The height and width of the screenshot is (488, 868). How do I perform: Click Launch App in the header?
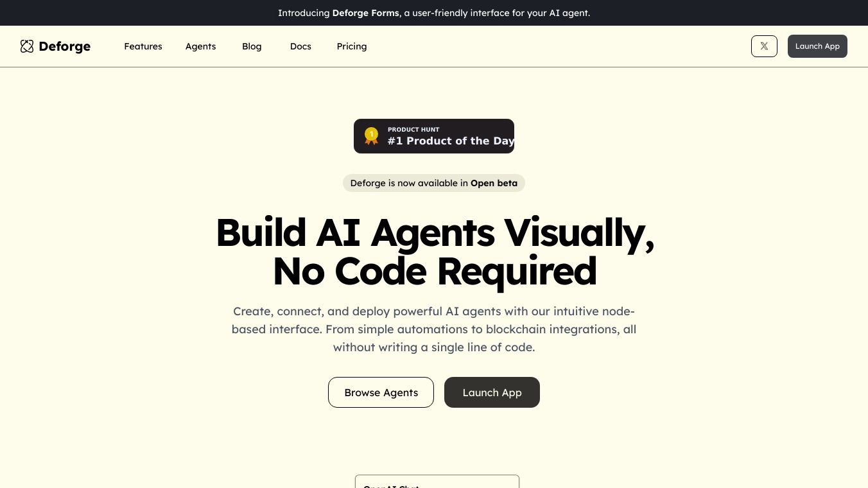(817, 46)
